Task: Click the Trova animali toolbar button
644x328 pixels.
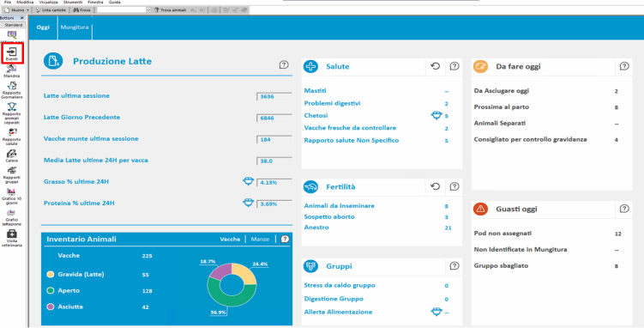Action: tap(170, 9)
